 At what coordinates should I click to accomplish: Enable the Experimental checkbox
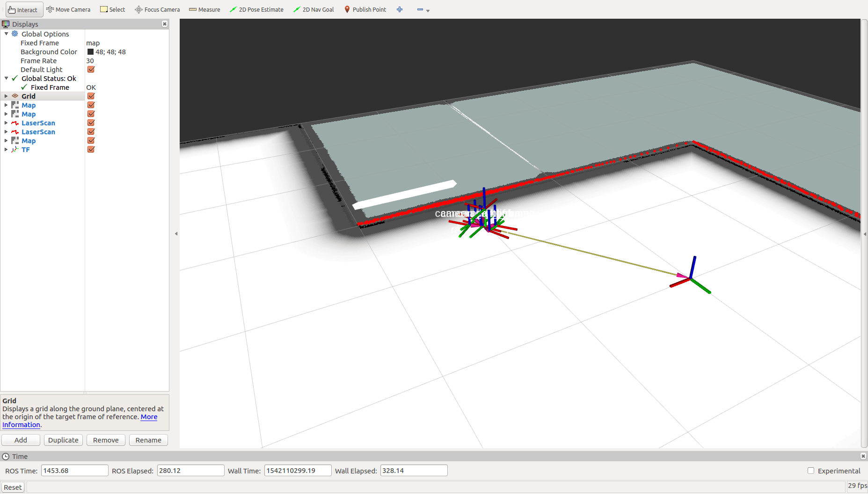(811, 471)
